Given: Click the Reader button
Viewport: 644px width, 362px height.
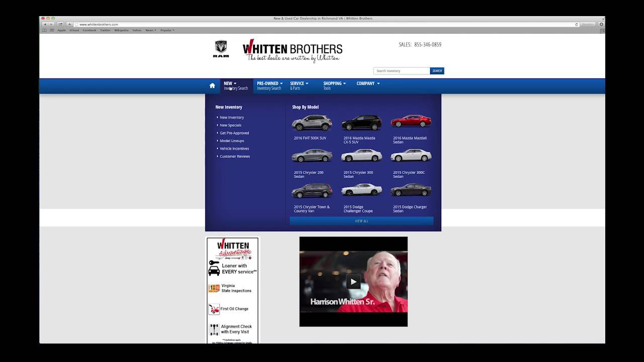Looking at the screenshot, I should pos(587,24).
